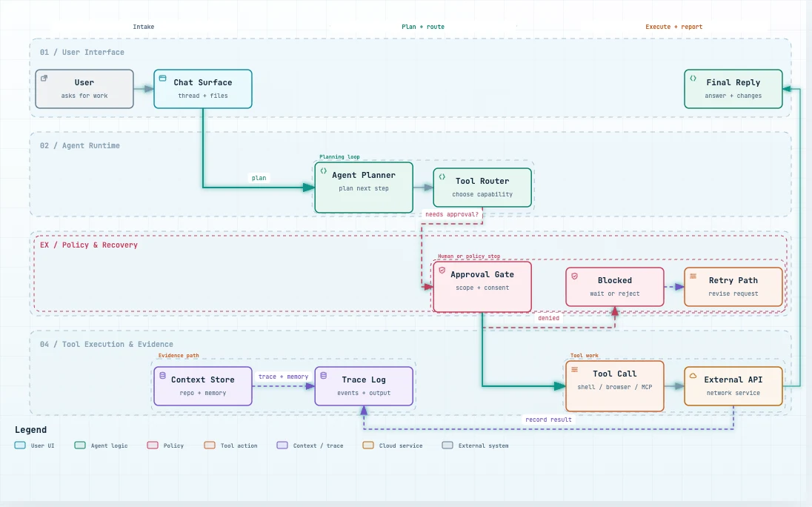Image resolution: width=812 pixels, height=507 pixels.
Task: Click the list icon in Retry Path node
Action: point(693,276)
